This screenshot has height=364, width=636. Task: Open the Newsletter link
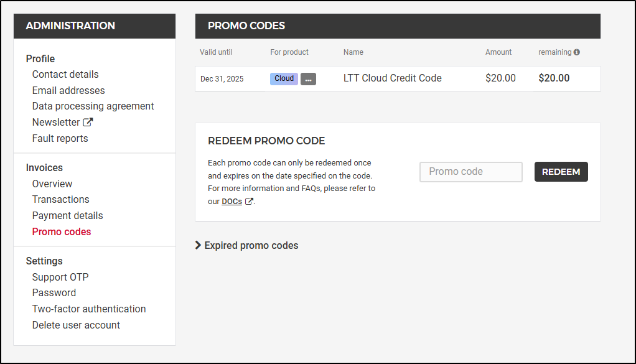pos(56,122)
